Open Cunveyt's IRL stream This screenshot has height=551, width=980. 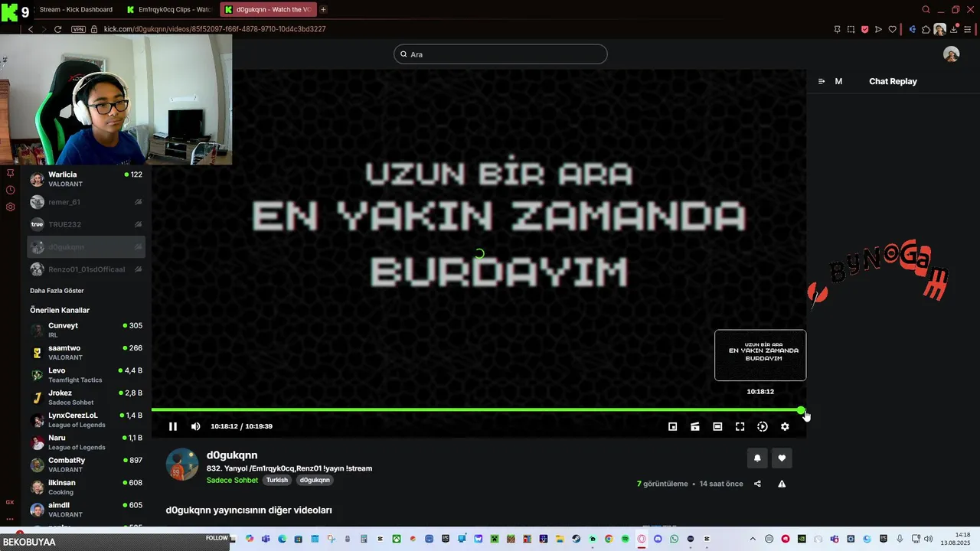[x=87, y=330]
